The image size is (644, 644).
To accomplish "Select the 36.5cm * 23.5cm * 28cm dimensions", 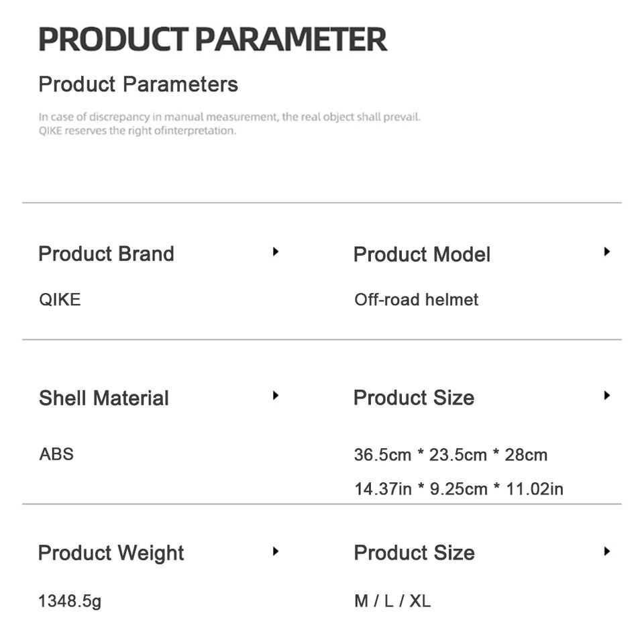I will click(x=451, y=455).
